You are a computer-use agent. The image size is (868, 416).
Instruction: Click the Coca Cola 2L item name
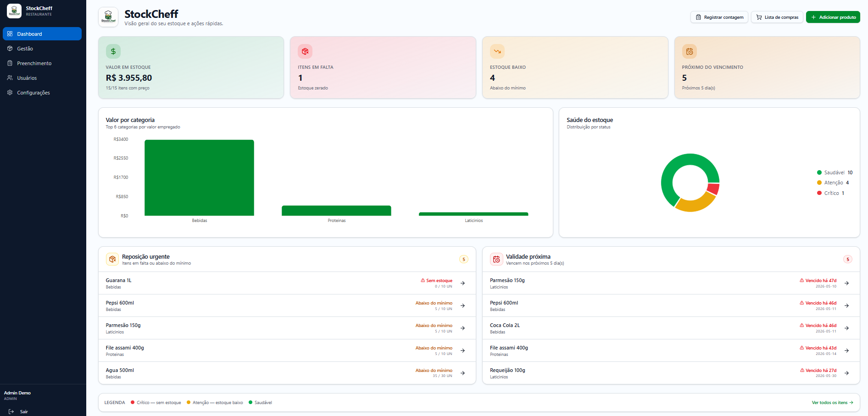pos(505,325)
